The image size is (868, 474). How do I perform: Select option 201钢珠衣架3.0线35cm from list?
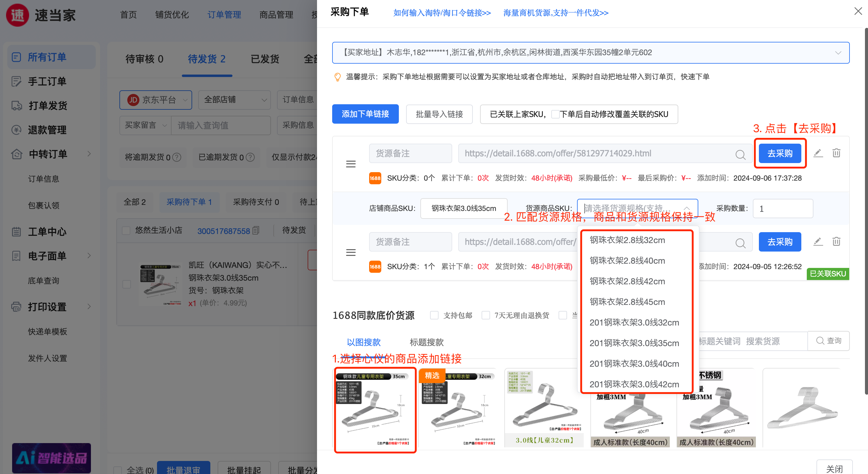coord(634,343)
